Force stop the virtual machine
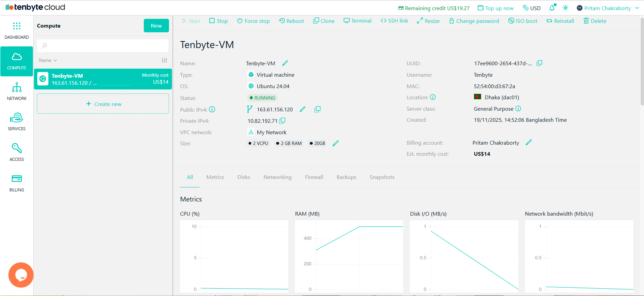 coord(253,21)
